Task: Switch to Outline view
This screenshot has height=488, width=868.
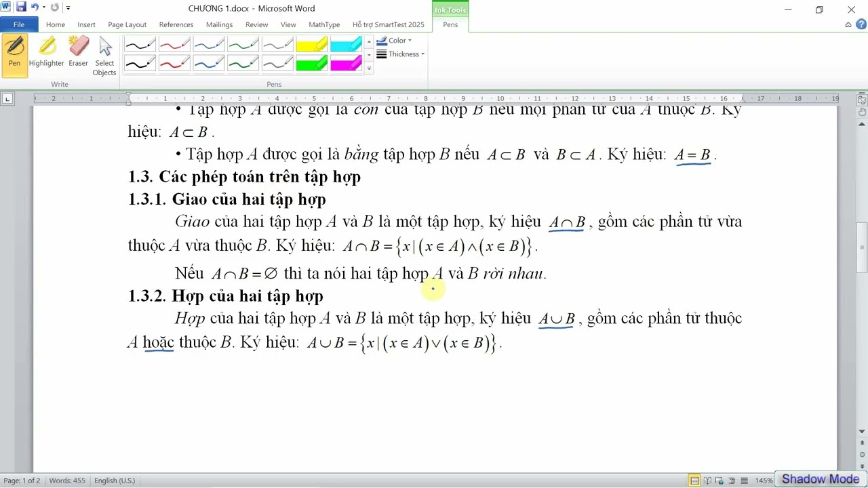Action: click(x=732, y=481)
